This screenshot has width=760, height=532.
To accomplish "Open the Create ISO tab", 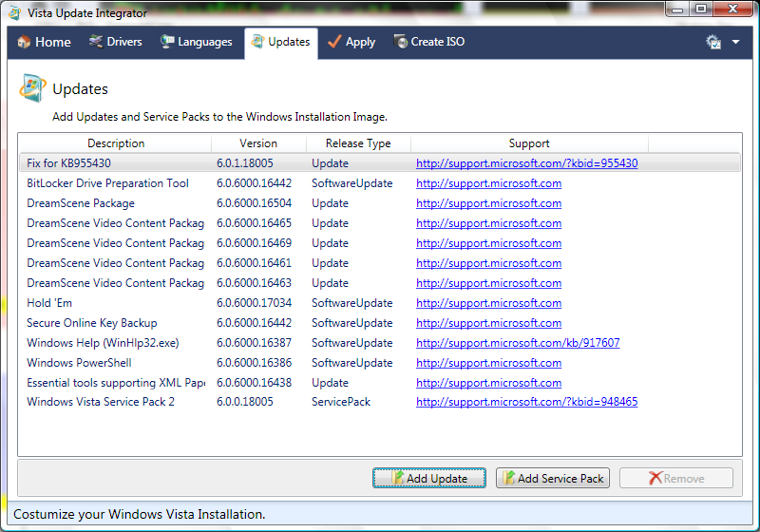I will tap(429, 42).
